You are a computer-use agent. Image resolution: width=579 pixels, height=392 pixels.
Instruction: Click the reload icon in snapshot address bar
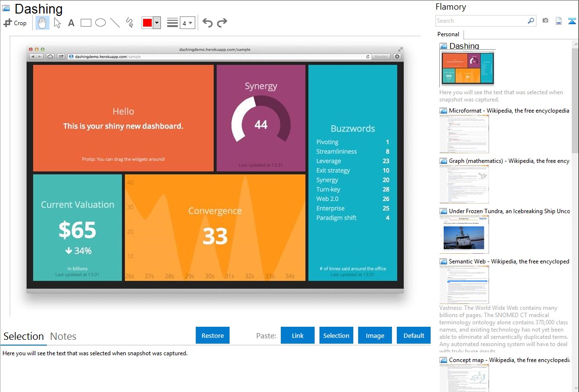pos(368,57)
